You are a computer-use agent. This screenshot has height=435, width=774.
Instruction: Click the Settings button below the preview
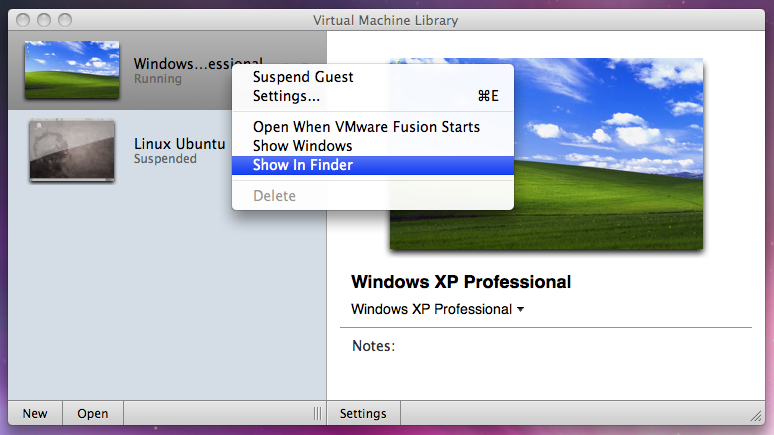point(363,413)
